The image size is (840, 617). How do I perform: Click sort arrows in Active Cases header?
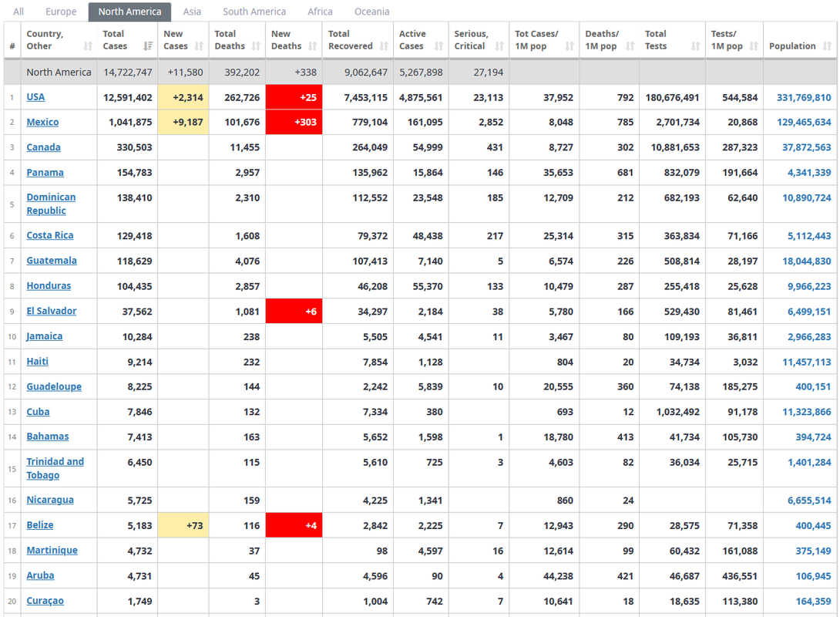[439, 46]
